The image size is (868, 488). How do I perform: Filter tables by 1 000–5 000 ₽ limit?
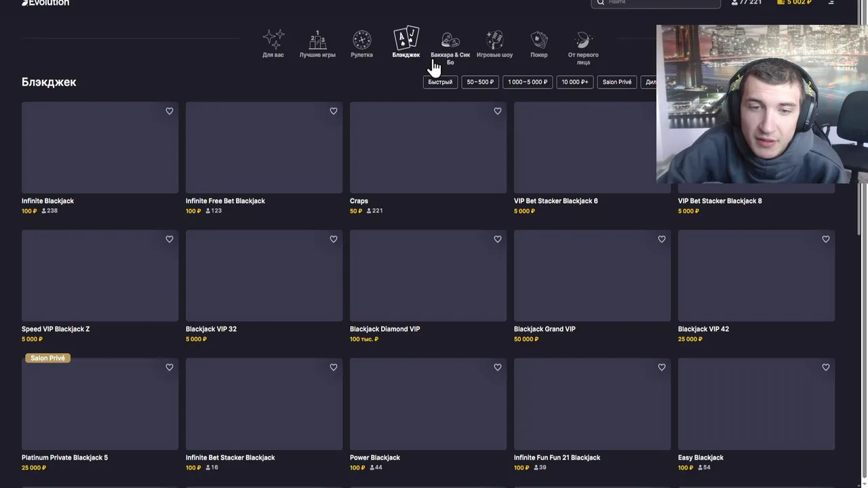click(528, 82)
